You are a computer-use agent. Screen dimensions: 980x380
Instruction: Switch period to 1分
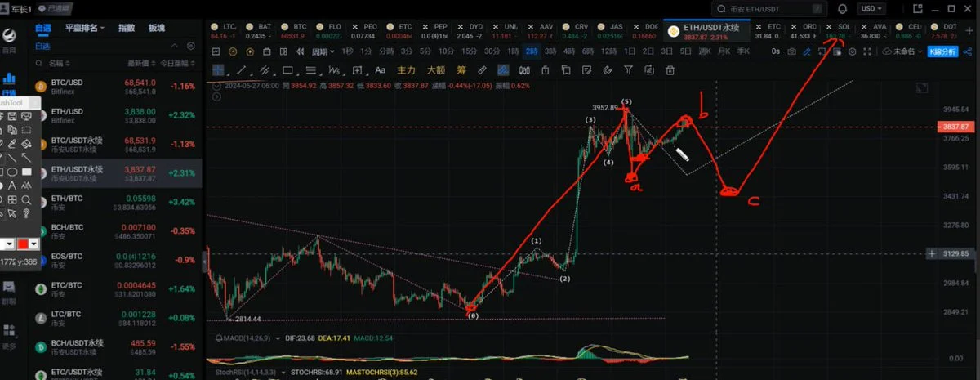(366, 51)
